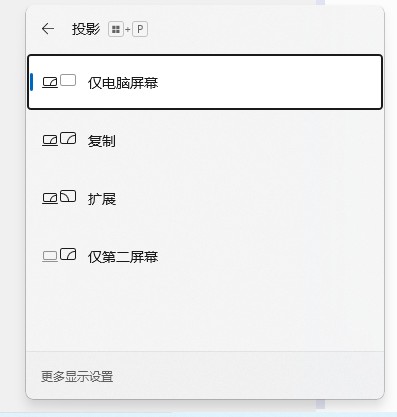Click the Windows logo key badge
Screen dimensions: 397x417
pos(116,29)
